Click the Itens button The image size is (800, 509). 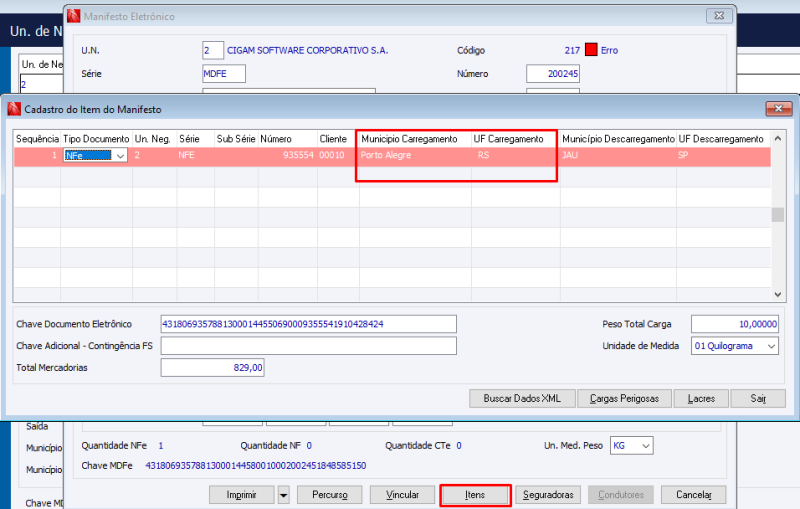[x=475, y=495]
